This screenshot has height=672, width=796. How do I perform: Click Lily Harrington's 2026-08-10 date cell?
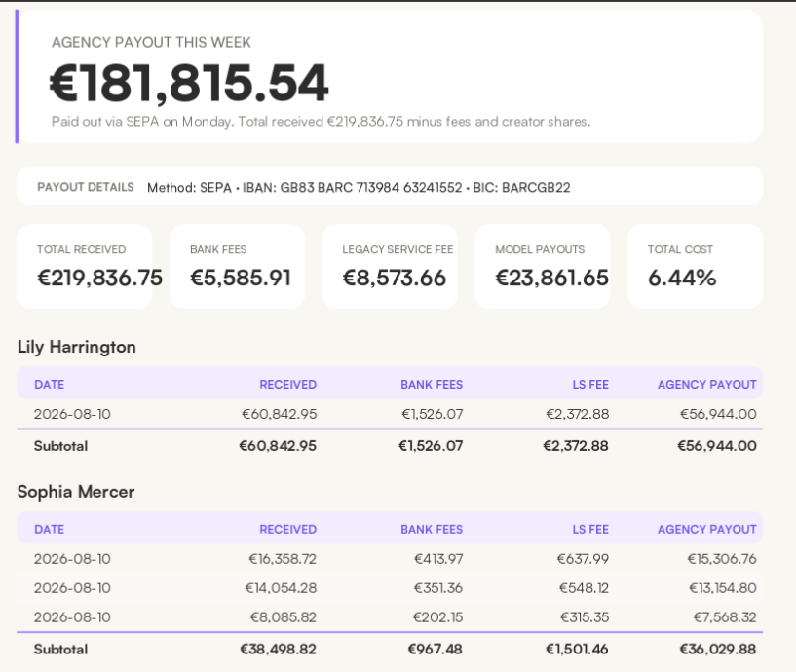(x=72, y=414)
